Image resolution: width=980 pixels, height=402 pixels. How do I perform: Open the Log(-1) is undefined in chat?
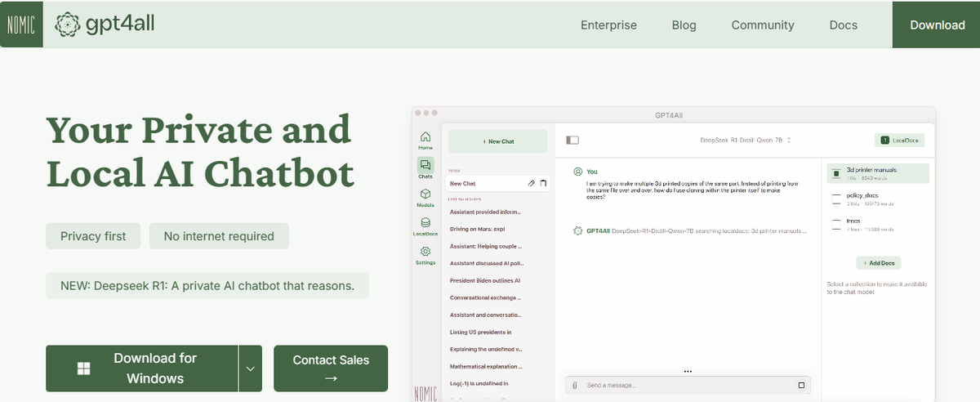[x=479, y=383]
